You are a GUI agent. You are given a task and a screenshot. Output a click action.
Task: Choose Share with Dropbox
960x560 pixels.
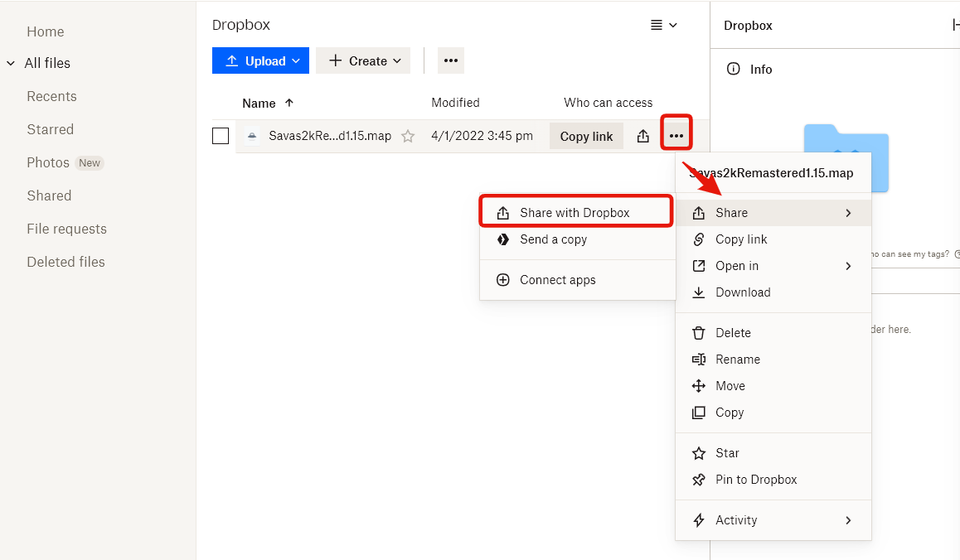pyautogui.click(x=576, y=212)
